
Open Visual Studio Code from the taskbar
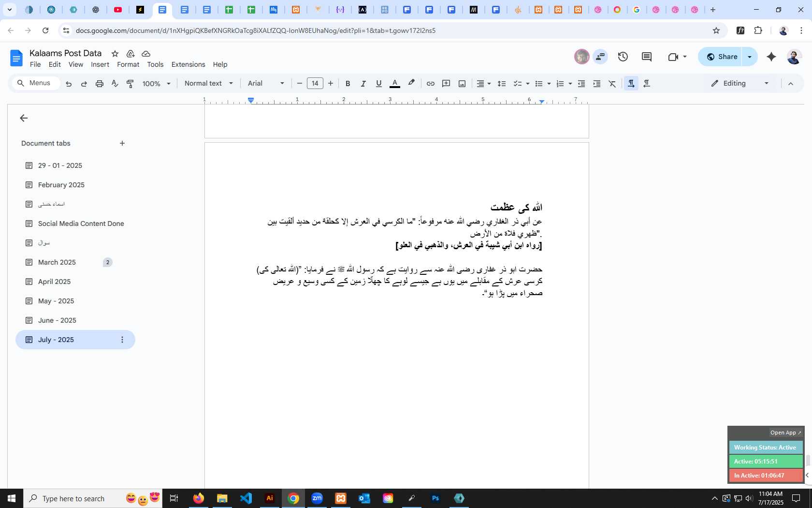[246, 498]
